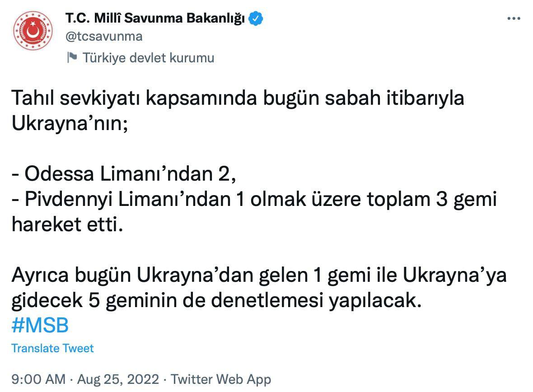The height and width of the screenshot is (392, 533).
Task: Click the Aug 25, 2022 date
Action: pyautogui.click(x=118, y=378)
